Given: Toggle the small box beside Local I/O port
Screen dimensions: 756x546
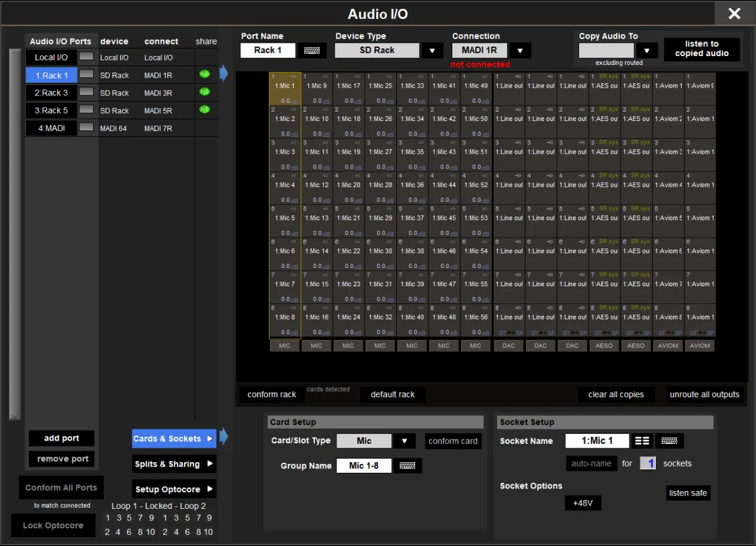Looking at the screenshot, I should (86, 57).
